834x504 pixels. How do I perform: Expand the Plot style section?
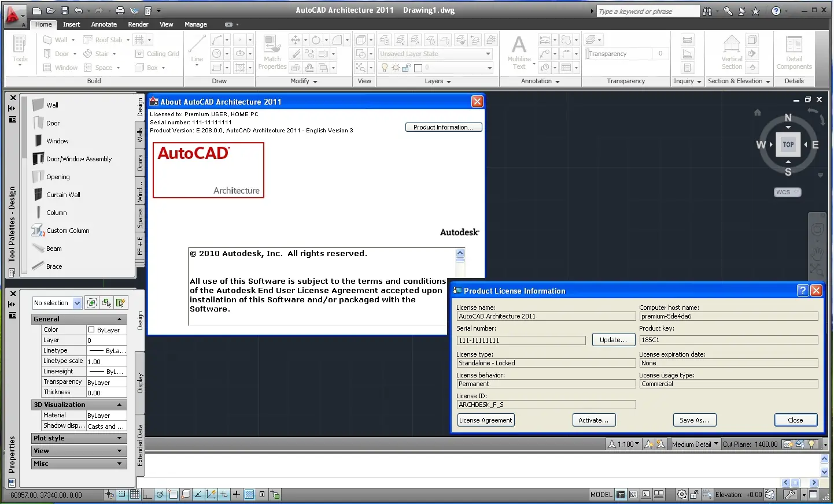[79, 438]
